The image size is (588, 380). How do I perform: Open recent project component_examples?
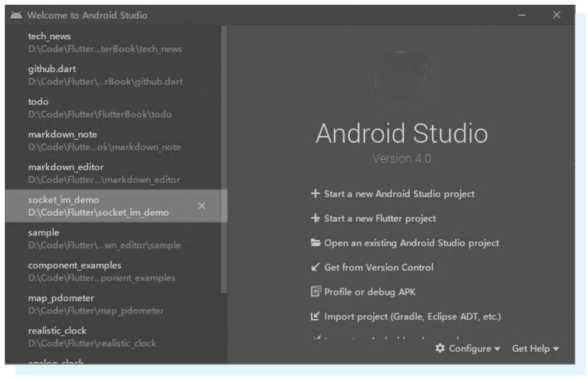coord(112,271)
